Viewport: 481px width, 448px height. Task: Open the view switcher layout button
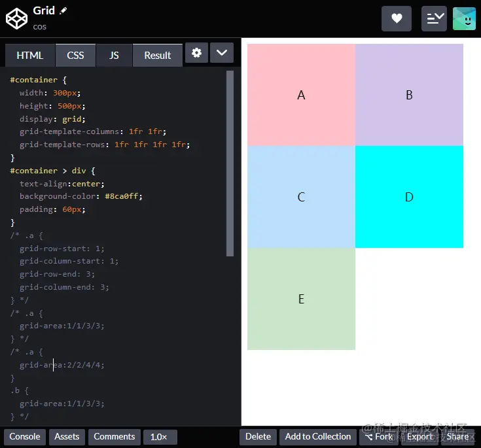point(434,18)
